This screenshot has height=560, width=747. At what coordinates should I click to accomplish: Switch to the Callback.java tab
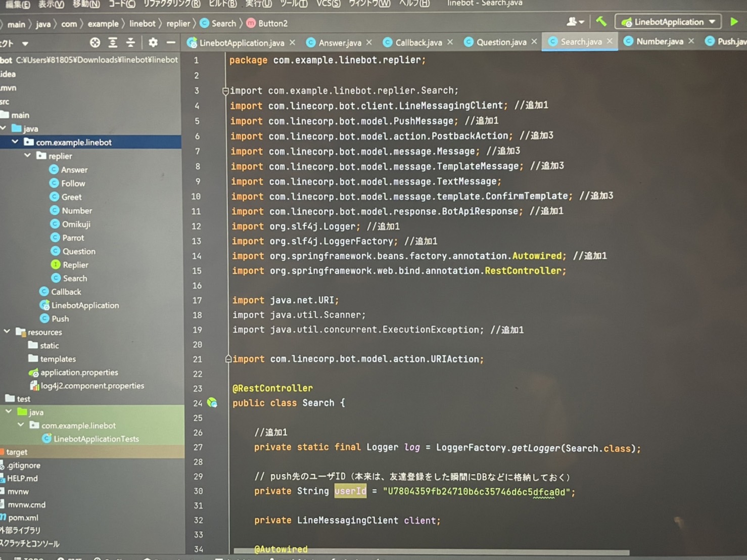[417, 42]
